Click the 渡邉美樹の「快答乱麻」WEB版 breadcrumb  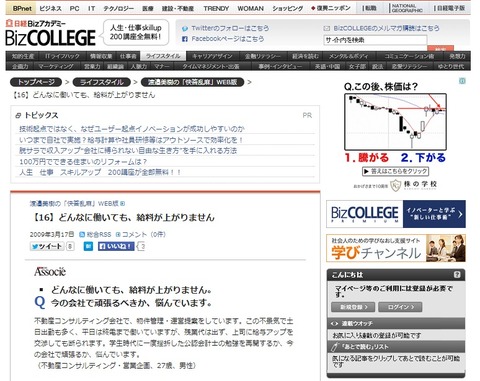(192, 82)
